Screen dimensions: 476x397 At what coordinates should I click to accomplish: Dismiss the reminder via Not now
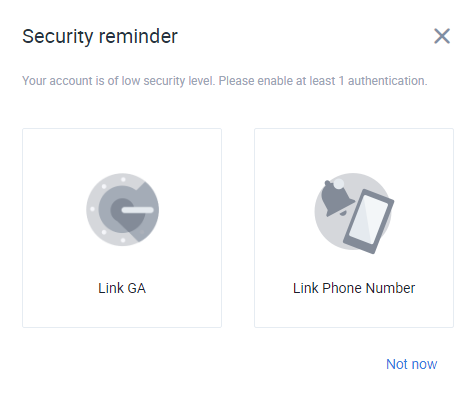[411, 364]
